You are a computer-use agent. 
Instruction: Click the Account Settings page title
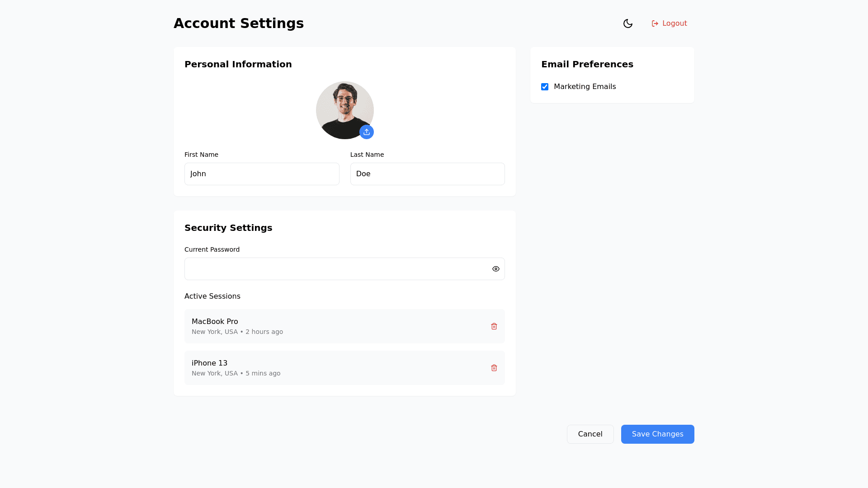239,23
